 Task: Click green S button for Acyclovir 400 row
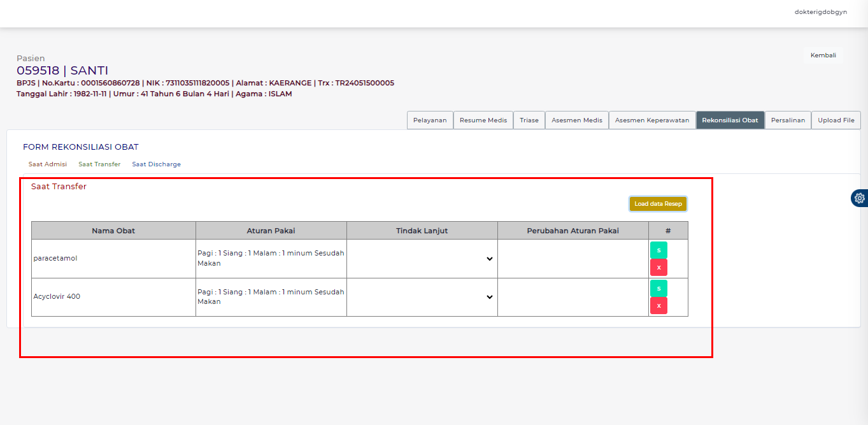point(658,289)
